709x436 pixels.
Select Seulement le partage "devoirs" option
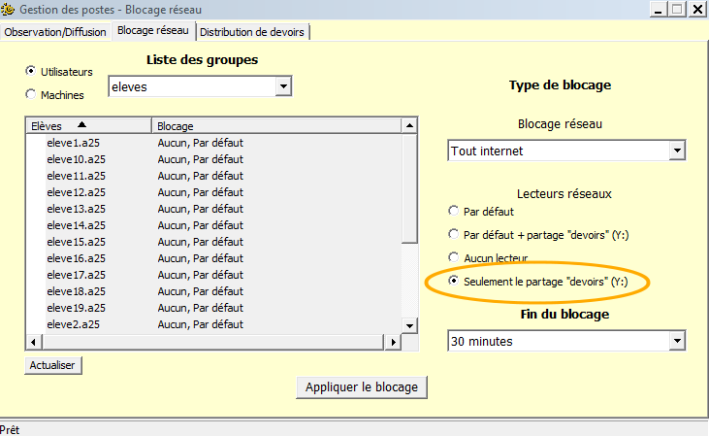click(x=455, y=281)
